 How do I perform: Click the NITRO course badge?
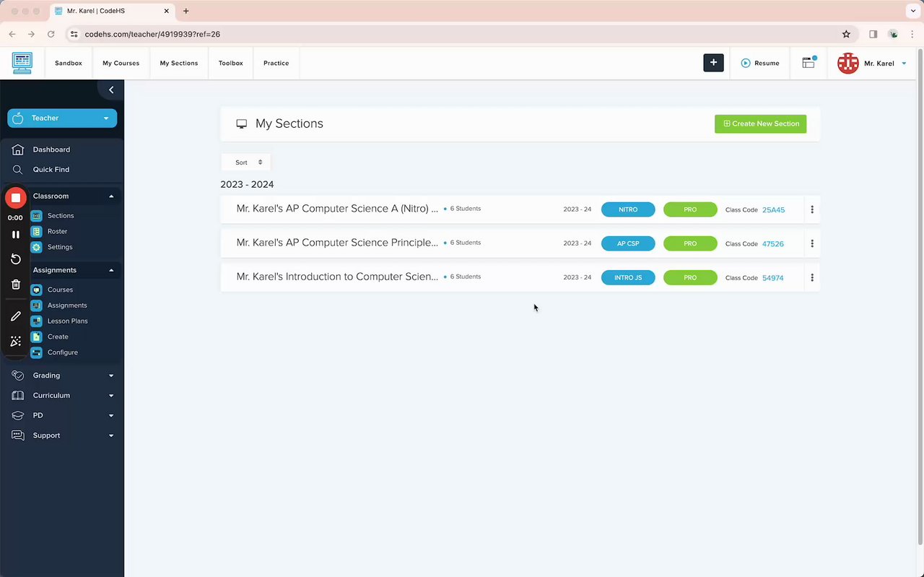pyautogui.click(x=628, y=209)
